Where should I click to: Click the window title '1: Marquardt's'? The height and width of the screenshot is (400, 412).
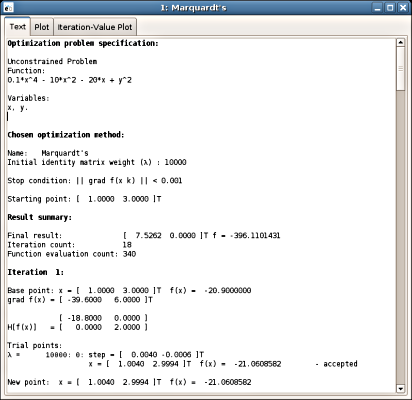(x=193, y=8)
